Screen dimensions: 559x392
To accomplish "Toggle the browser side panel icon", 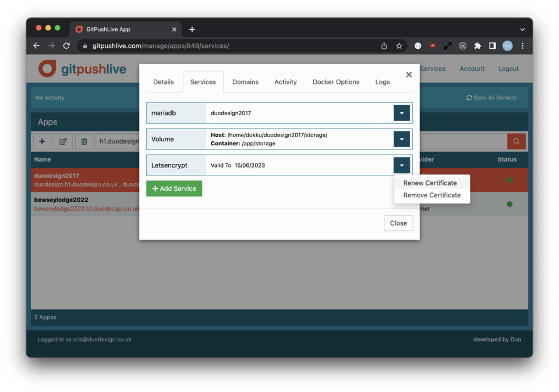I will point(493,45).
